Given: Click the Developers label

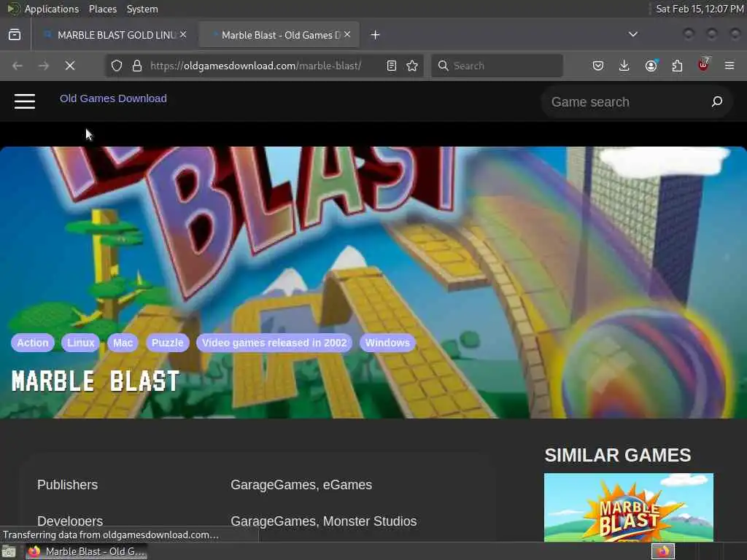Looking at the screenshot, I should 70,521.
